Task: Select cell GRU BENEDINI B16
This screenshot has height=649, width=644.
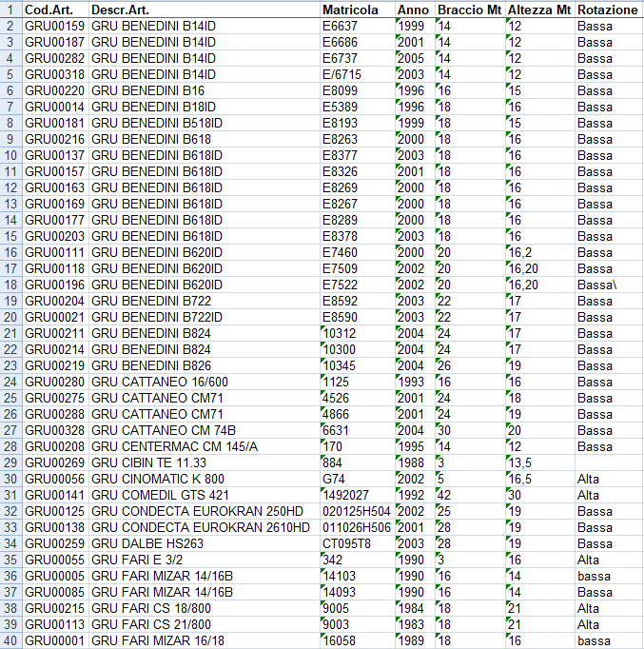Action: pos(205,90)
